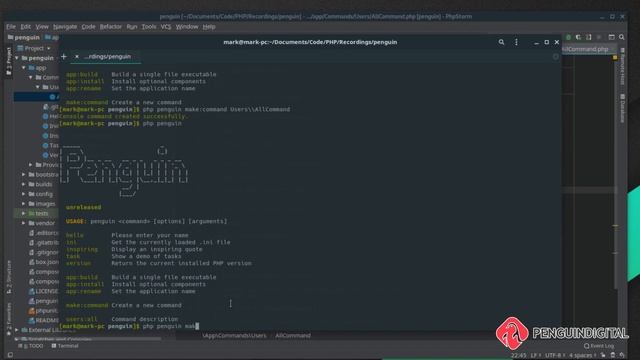Image resolution: width=640 pixels, height=360 pixels.
Task: Open the Code menu
Action: point(88,27)
